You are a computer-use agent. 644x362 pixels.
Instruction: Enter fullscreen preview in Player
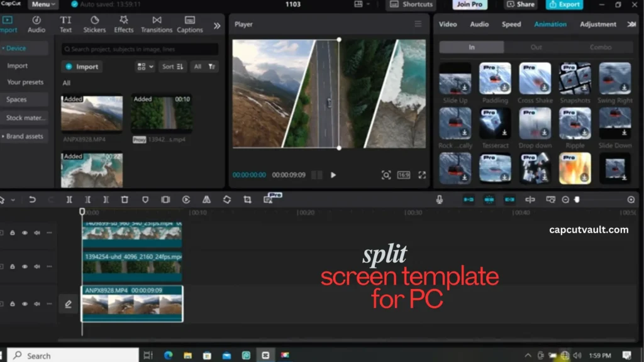[422, 175]
